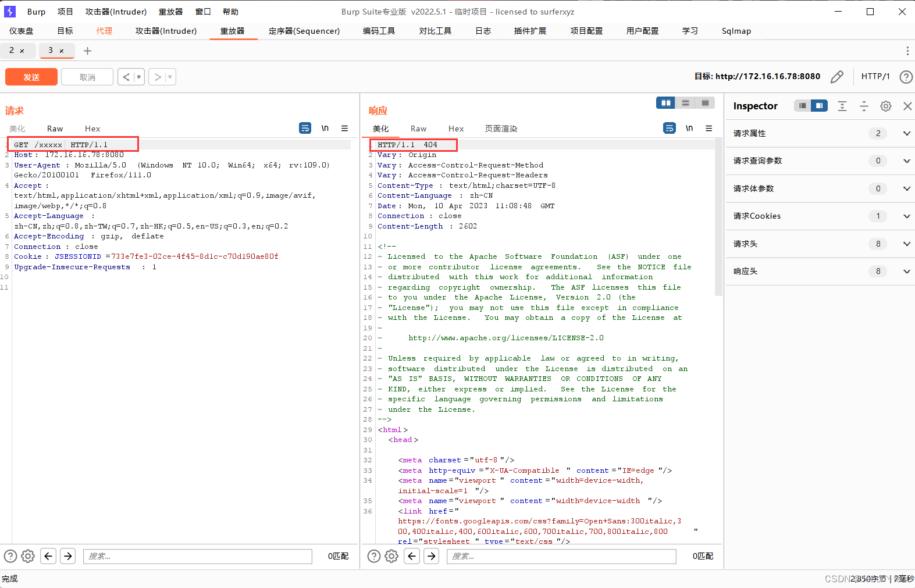Toggle request word-wrap icon
Screen dimensions: 915x588
coord(305,129)
